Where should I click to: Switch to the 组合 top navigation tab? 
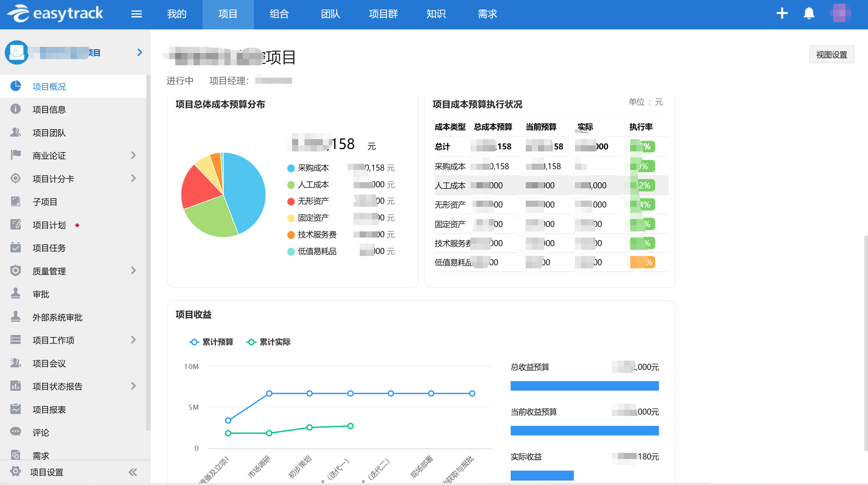click(279, 14)
